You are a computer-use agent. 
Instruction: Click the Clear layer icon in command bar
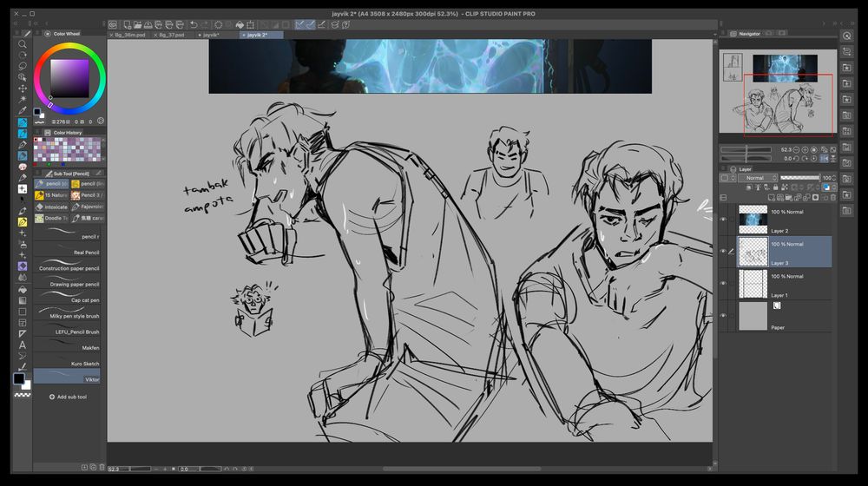[x=219, y=24]
